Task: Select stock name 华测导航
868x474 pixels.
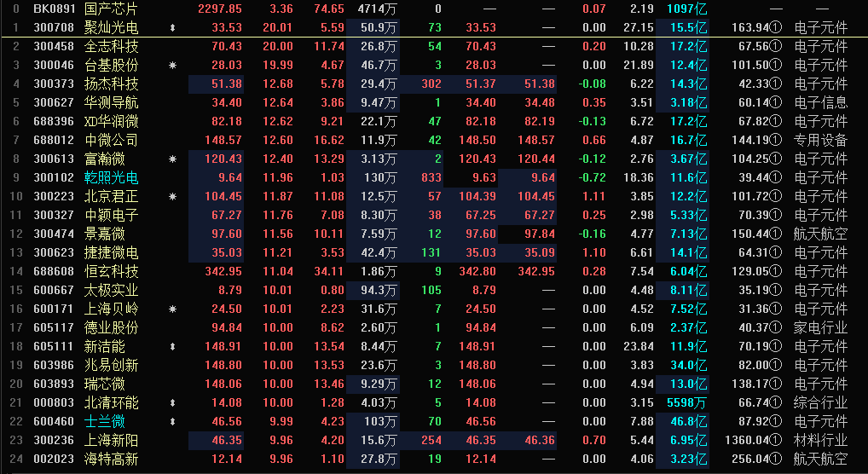Action: pyautogui.click(x=111, y=103)
